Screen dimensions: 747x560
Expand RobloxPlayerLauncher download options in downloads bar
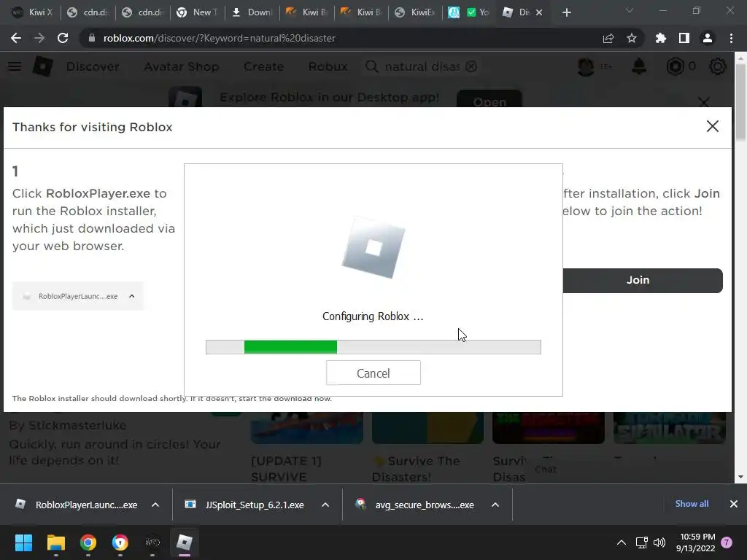155,505
